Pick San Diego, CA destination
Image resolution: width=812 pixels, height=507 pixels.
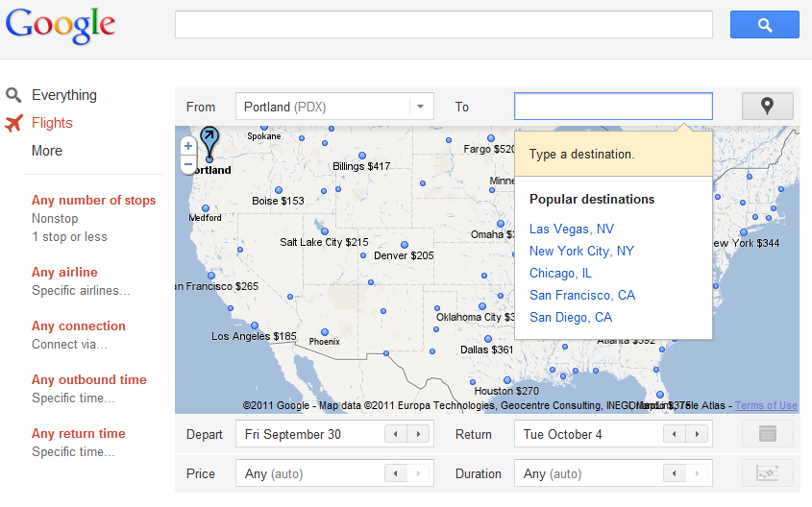[x=571, y=317]
